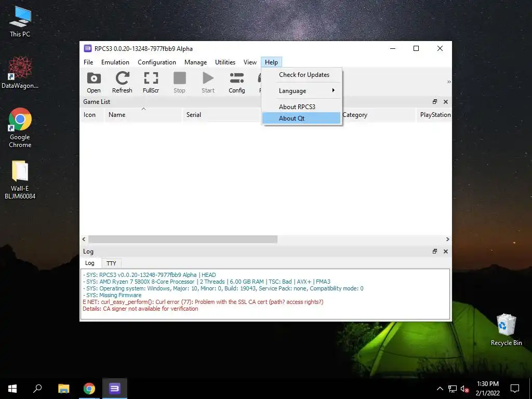Toggle fullscreen with the FullScr icon

(x=151, y=82)
